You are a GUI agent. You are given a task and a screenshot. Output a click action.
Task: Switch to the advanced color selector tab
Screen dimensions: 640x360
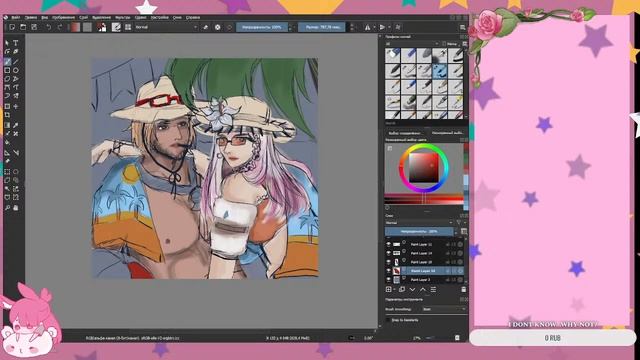447,133
